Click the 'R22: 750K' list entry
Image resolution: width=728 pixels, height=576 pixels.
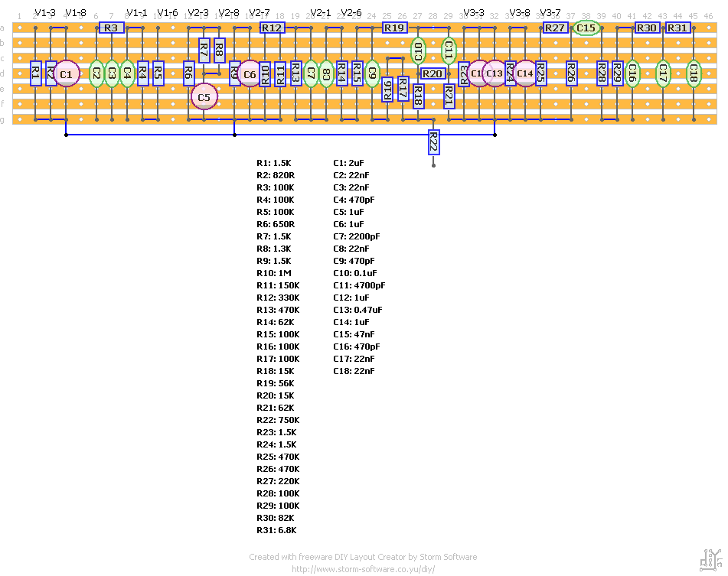[278, 420]
